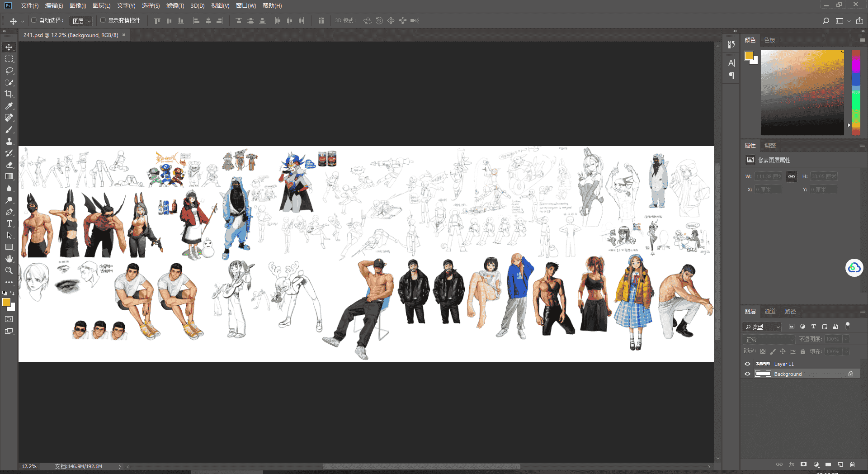Select the Clone Stamp tool
Viewport: 868px width, 474px height.
[9, 141]
